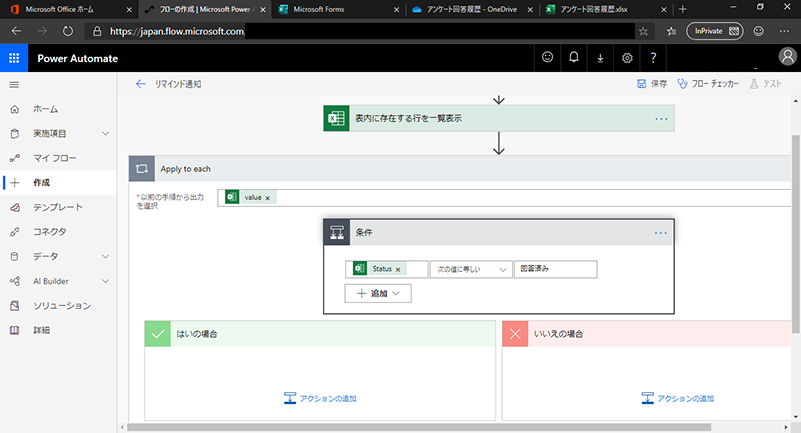Click the red X icon of いいえの場合
Image resolution: width=801 pixels, height=433 pixels.
pos(515,334)
